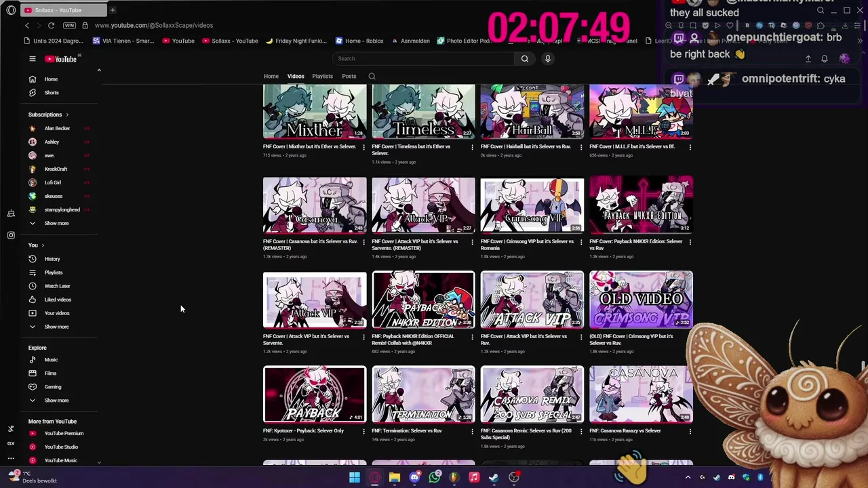Open the Aanmelden bookmark
This screenshot has height=488, width=868.
[x=410, y=41]
